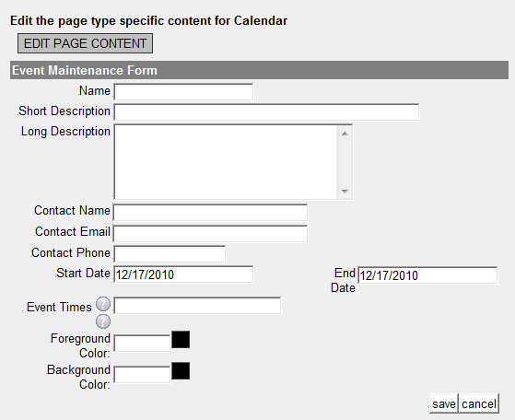Click the Start Date field showing 12/17/2010
515x420 pixels.
183,274
